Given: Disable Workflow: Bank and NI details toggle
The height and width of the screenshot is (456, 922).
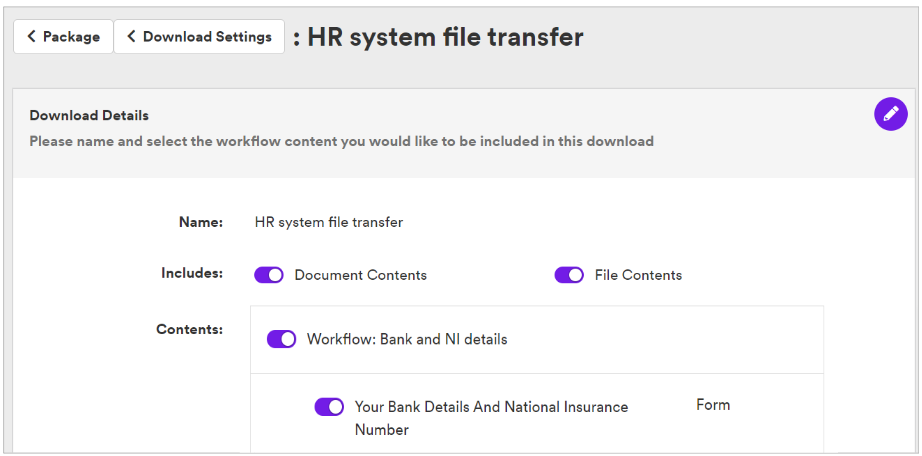Looking at the screenshot, I should [x=282, y=339].
